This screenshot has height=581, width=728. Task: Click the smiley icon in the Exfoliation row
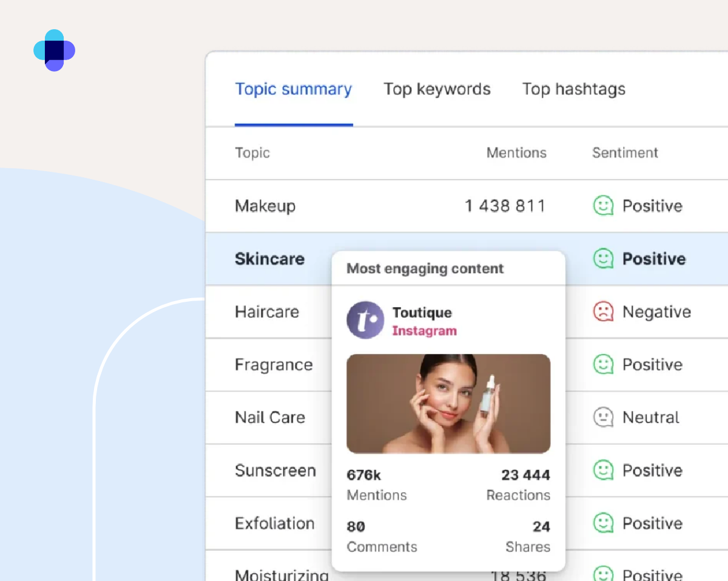coord(603,523)
